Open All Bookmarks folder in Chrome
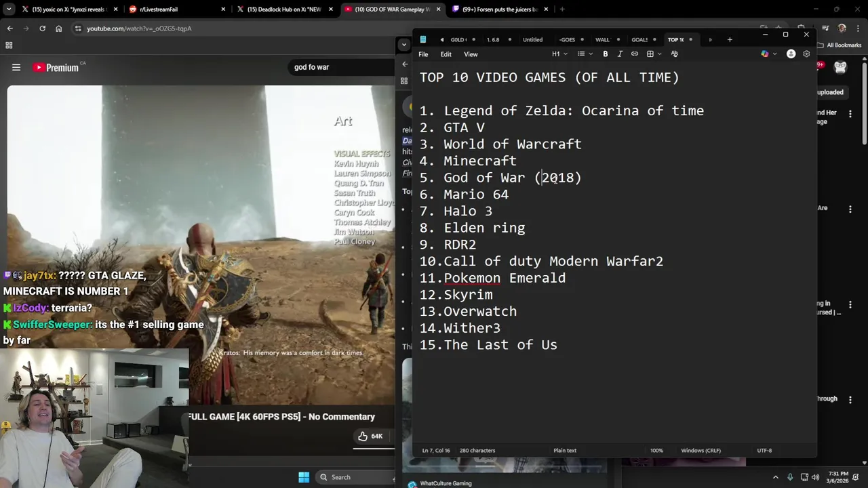 coord(839,45)
